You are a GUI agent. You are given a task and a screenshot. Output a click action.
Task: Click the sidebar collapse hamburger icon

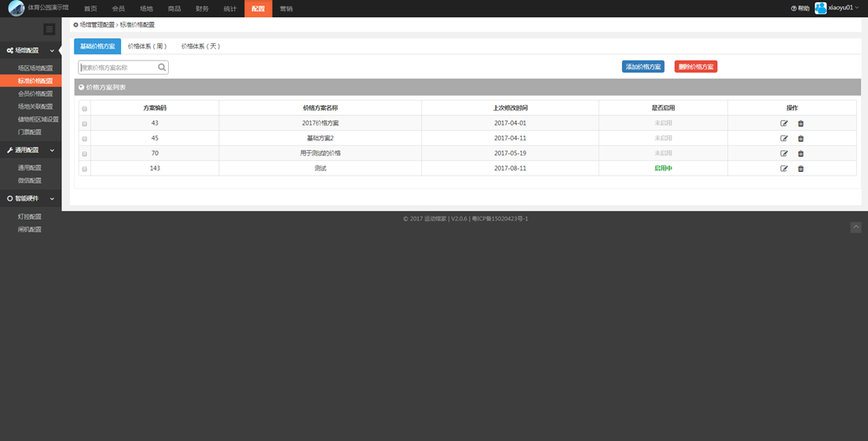click(x=49, y=29)
